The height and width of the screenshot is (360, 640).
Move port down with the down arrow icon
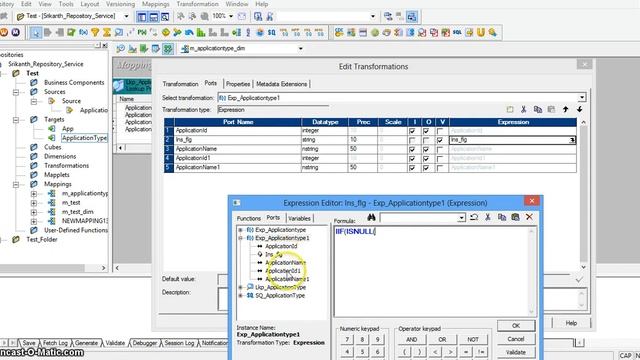click(580, 109)
